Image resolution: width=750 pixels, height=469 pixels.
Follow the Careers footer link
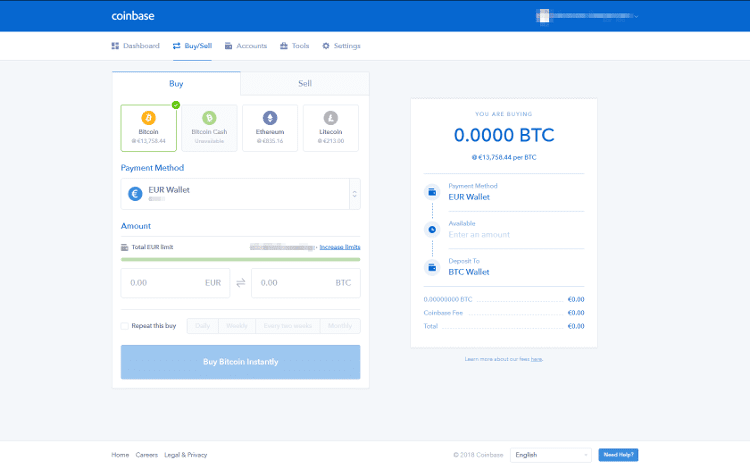(146, 455)
